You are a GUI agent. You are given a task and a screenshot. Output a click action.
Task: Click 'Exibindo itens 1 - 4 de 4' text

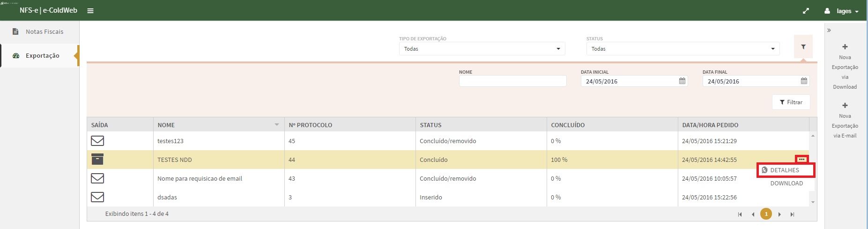click(137, 214)
